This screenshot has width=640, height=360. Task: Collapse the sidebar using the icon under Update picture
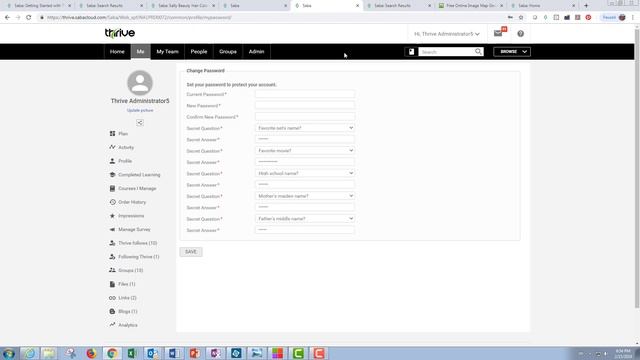coord(140,122)
